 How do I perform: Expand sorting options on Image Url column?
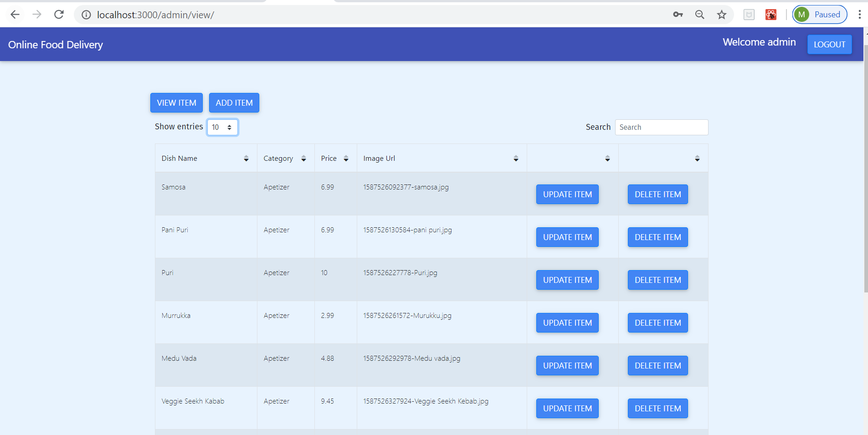coord(515,159)
